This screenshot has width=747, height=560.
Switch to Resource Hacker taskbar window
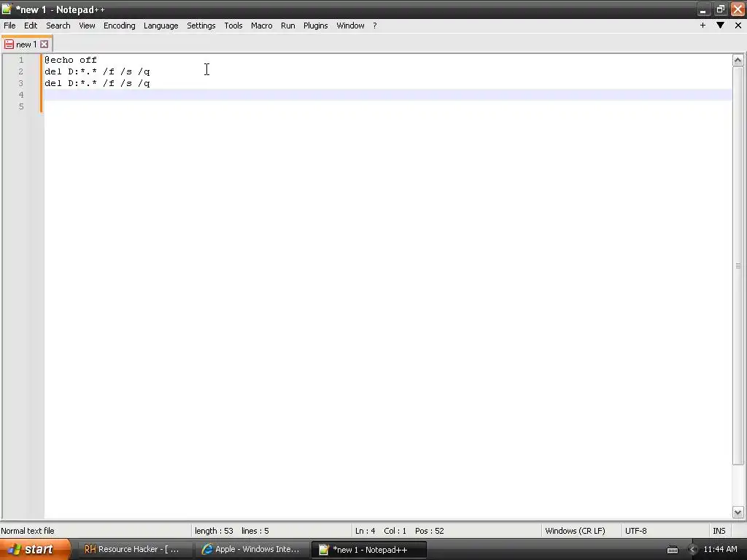coord(134,549)
